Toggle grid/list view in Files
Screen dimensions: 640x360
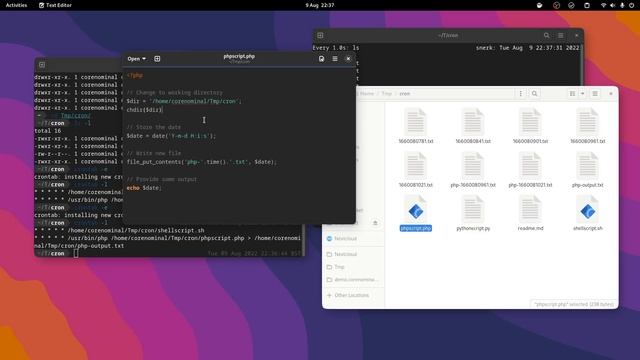(x=572, y=93)
